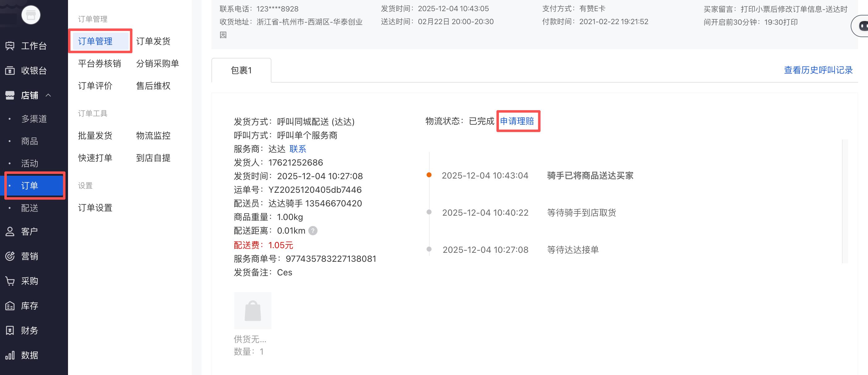Viewport: 868px width, 375px height.
Task: Open 查看历史呼叫记录 link
Action: click(818, 70)
